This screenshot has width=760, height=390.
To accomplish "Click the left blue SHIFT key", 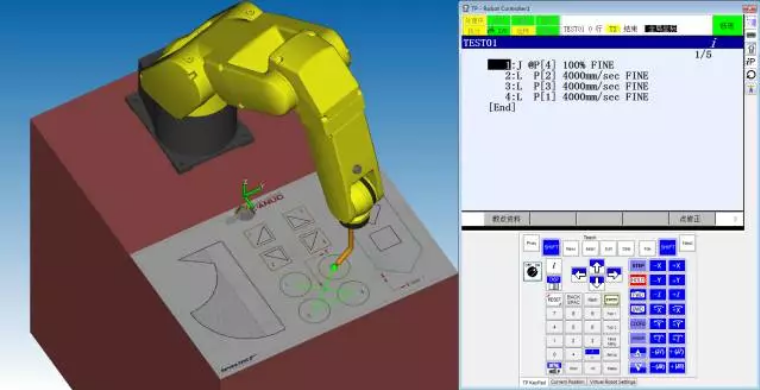I will pos(551,248).
